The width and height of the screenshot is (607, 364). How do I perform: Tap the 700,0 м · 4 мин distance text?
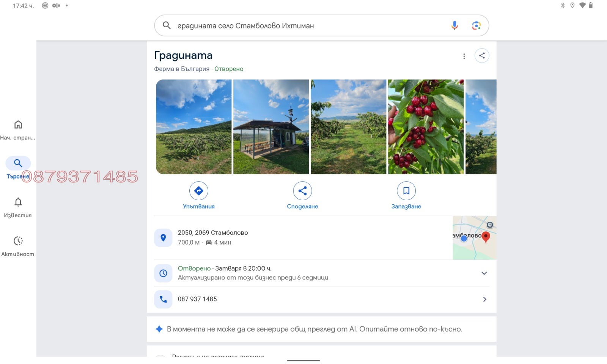[204, 242]
